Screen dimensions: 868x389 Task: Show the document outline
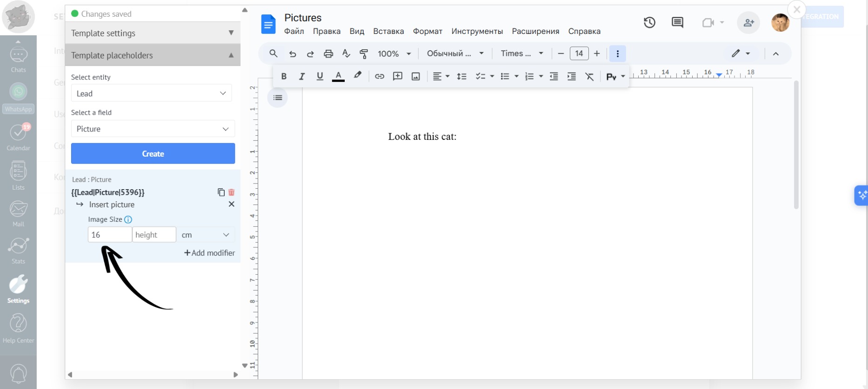(278, 98)
